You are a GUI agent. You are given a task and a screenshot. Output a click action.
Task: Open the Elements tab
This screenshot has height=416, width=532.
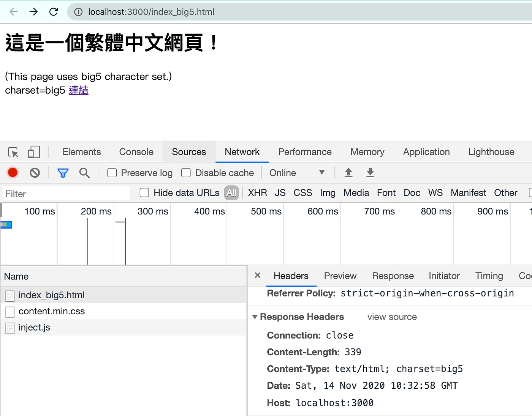(82, 152)
